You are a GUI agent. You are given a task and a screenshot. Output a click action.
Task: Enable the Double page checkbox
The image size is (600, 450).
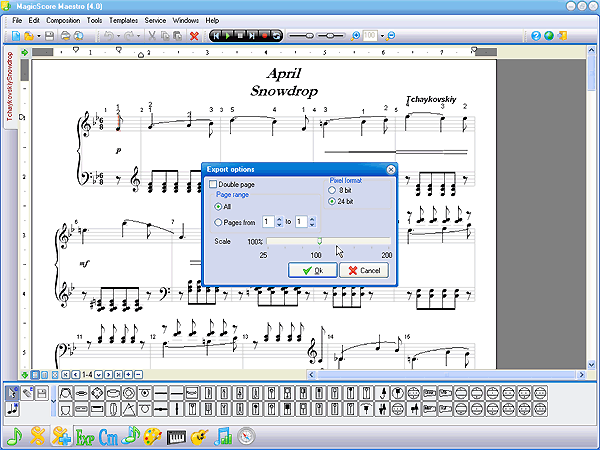213,184
